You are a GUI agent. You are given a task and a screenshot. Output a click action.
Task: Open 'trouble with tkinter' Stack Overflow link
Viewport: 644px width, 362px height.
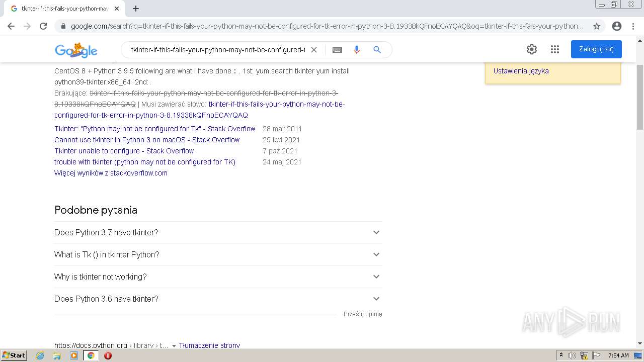pos(145,162)
